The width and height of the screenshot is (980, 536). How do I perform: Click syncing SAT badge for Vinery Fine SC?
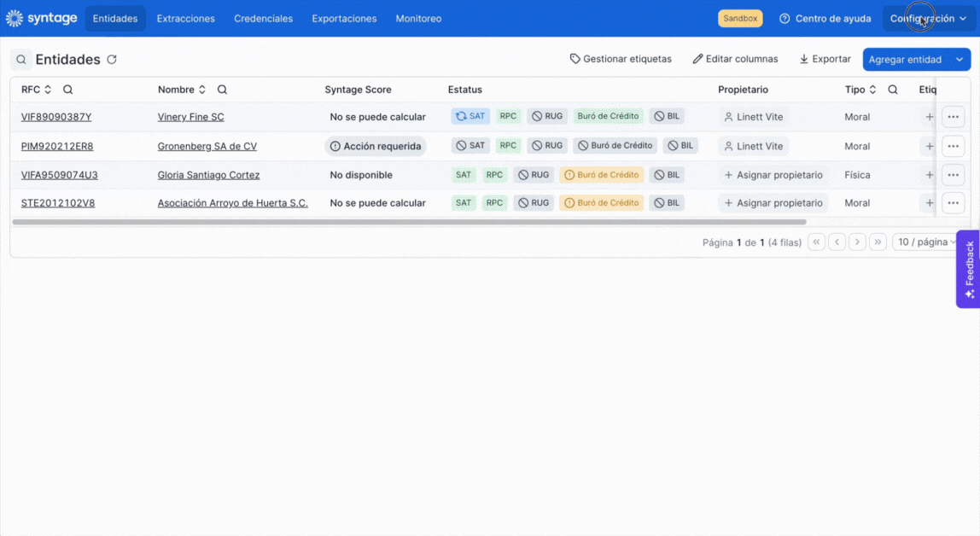(x=470, y=116)
